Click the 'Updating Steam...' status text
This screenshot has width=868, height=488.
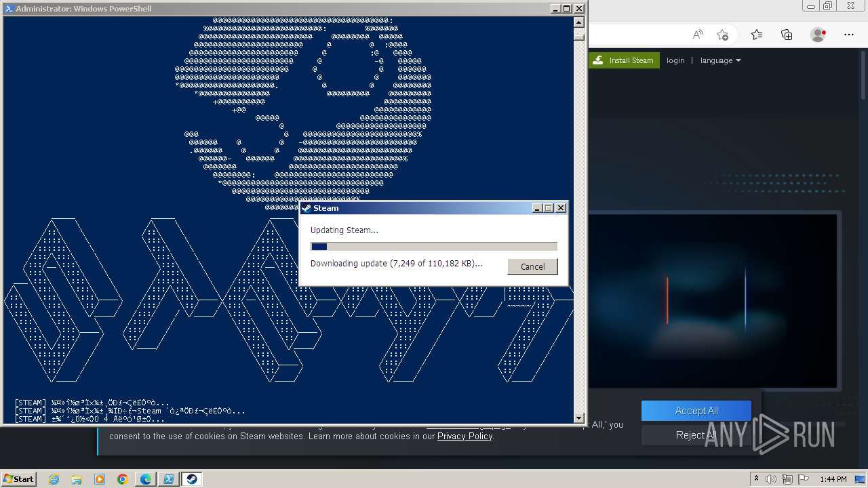pos(344,230)
